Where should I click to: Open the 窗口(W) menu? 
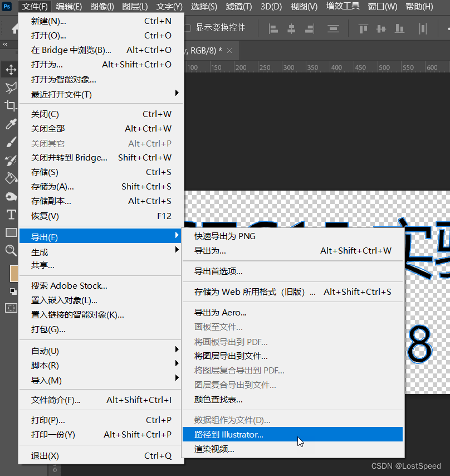[x=382, y=6]
